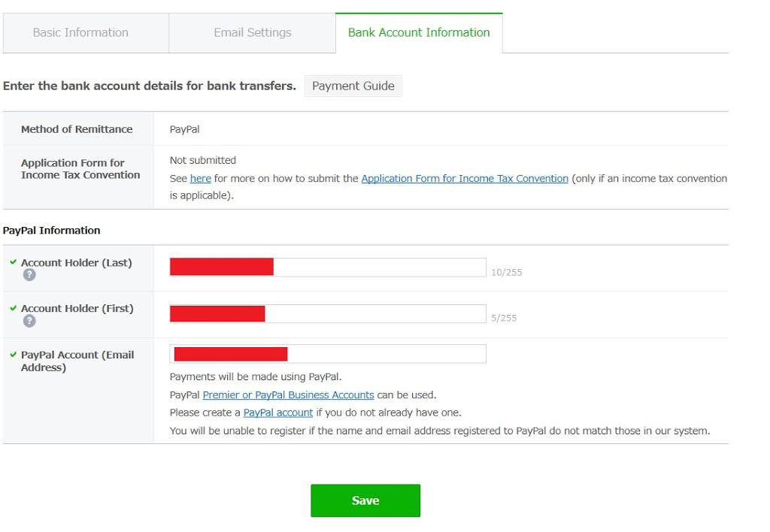Follow the "PayPal account" creation link

(278, 413)
